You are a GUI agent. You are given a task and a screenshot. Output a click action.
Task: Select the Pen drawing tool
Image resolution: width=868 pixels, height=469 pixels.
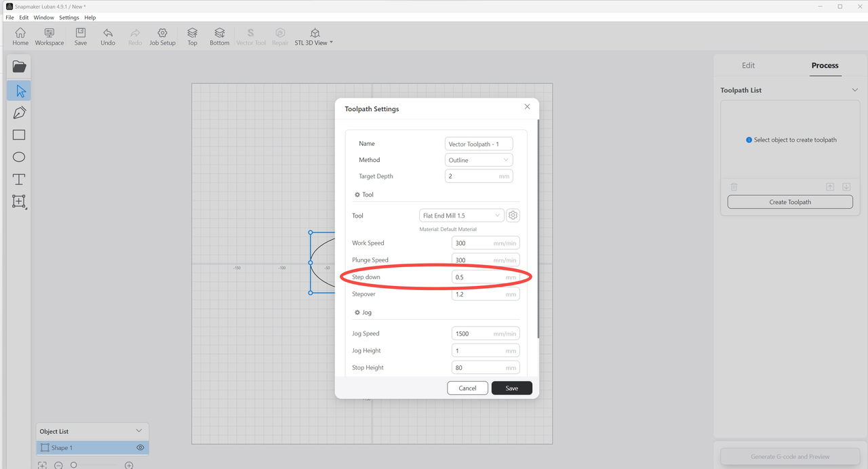click(19, 113)
